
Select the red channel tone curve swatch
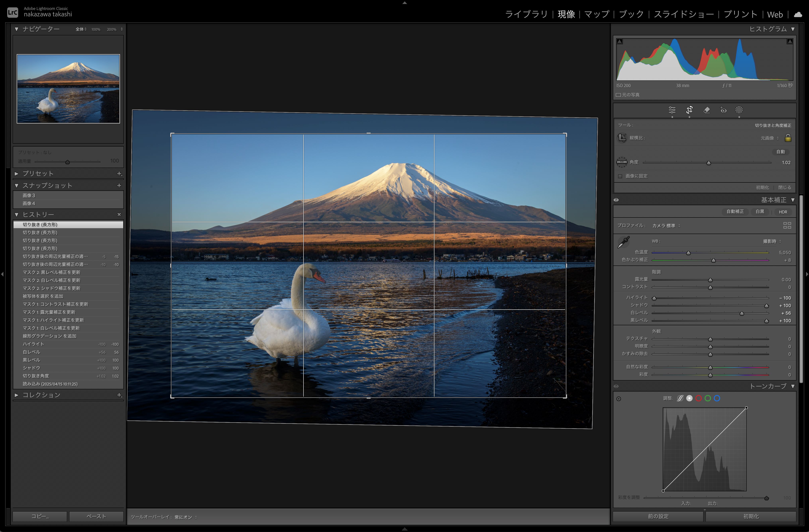click(x=699, y=398)
